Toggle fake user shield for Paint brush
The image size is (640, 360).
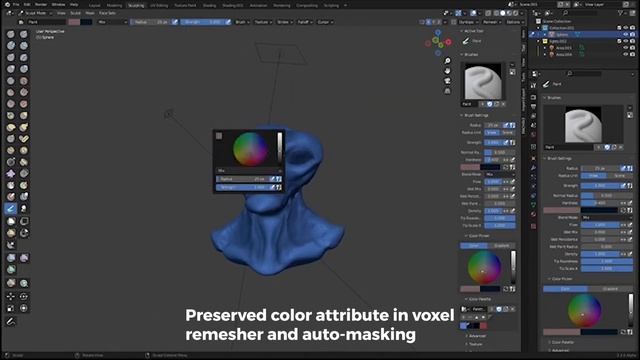coord(489,104)
